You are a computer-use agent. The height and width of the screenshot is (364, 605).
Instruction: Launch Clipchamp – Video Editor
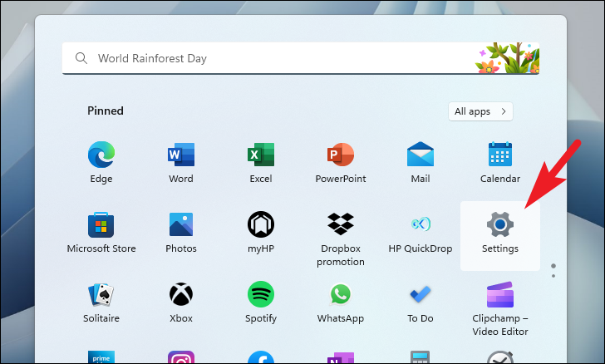click(500, 309)
